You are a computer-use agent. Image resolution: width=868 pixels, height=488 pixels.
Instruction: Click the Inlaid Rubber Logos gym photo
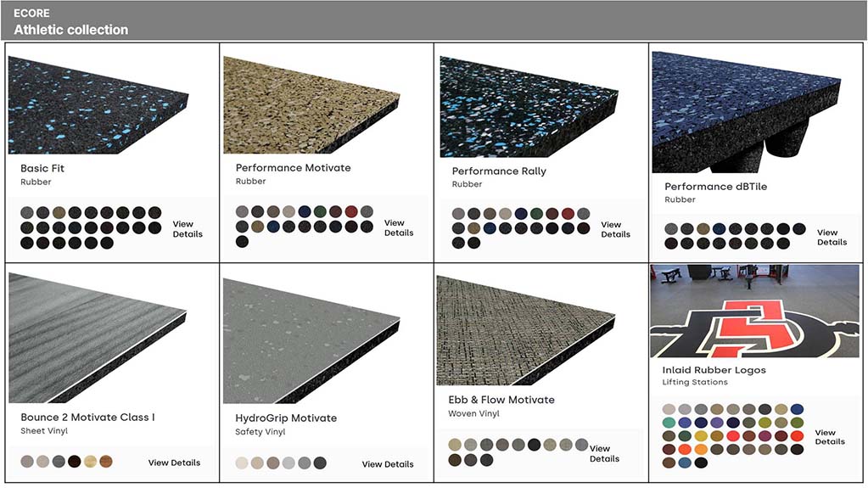(755, 311)
